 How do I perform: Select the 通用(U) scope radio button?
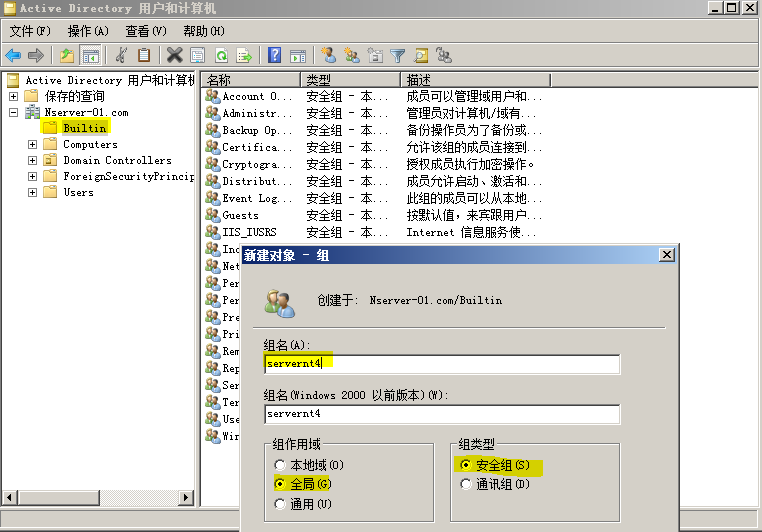point(280,504)
